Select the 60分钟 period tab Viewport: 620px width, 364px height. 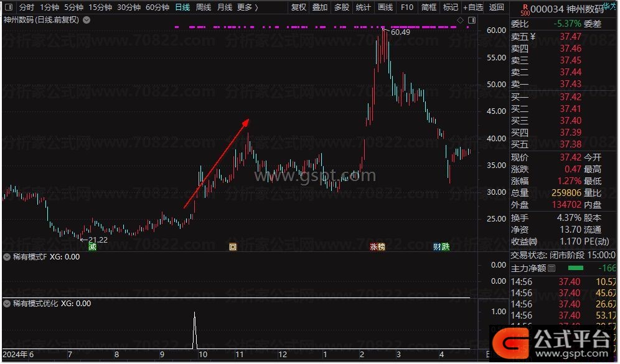coord(157,7)
